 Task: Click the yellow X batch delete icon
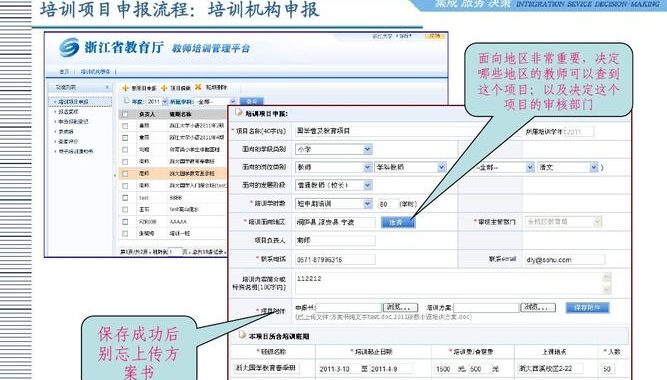pyautogui.click(x=198, y=87)
